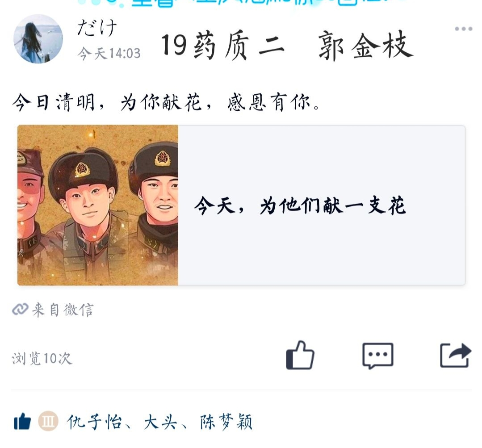Tap the 来自微信 source link
Image resolution: width=482 pixels, height=448 pixels.
point(63,310)
